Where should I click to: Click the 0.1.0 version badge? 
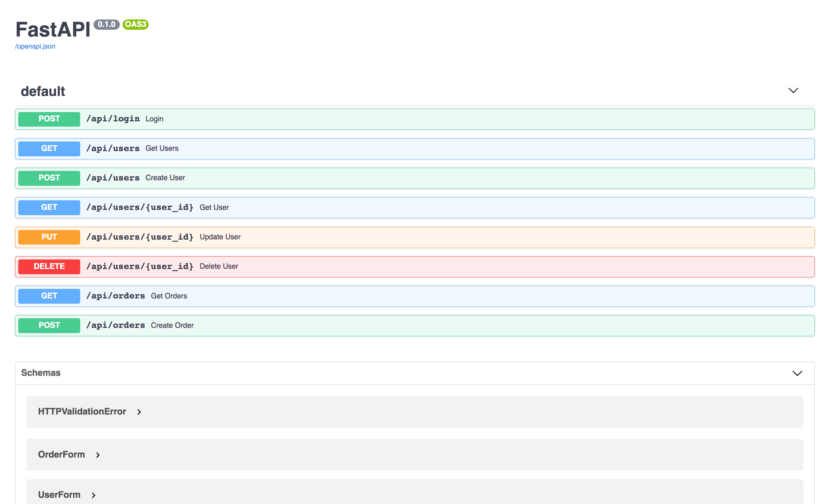tap(107, 24)
